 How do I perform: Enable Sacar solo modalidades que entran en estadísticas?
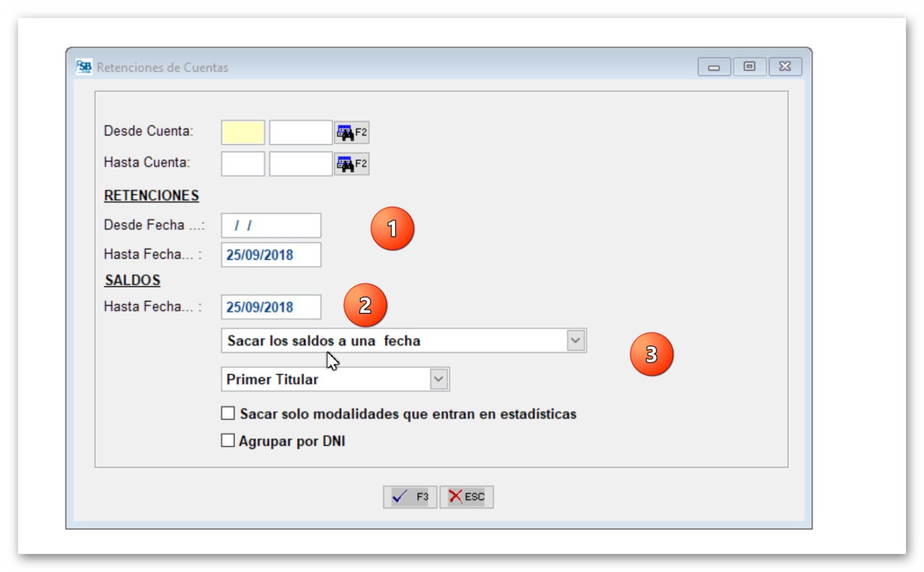228,413
